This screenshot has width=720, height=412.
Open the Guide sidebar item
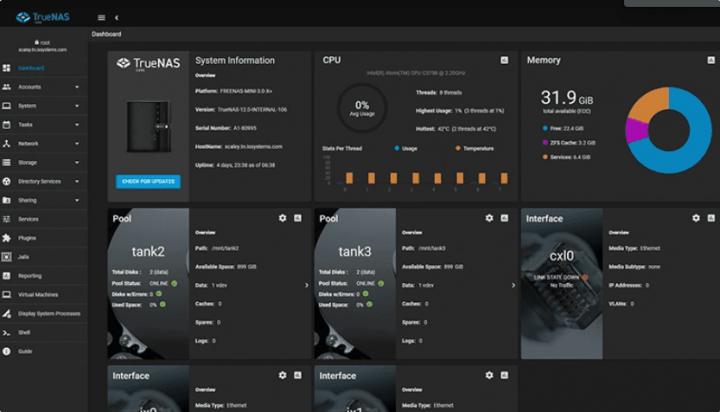(44, 351)
